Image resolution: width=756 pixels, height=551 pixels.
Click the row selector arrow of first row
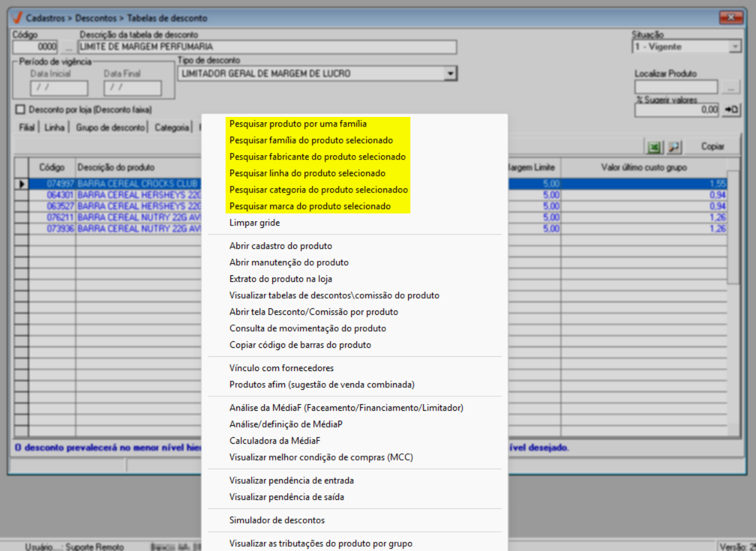21,184
